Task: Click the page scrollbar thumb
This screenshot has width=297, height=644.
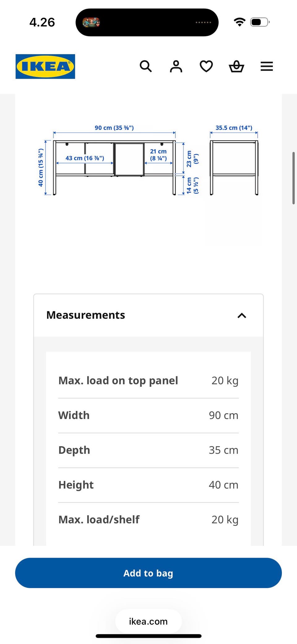Action: point(293,178)
